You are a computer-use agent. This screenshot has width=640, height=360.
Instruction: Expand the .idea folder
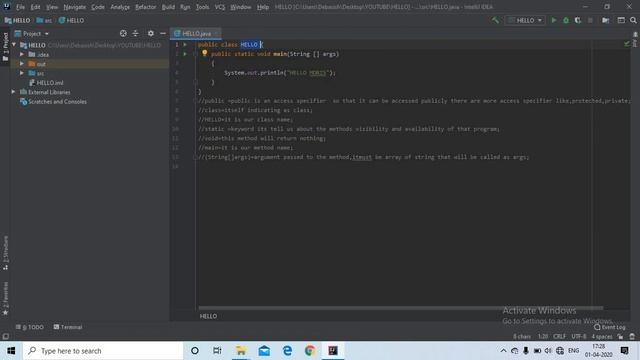click(22, 54)
